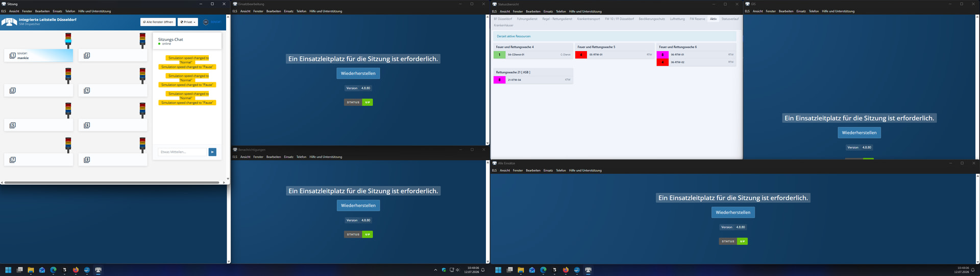Click the green status 1 swatch for 04-CDienst-01

(499, 55)
